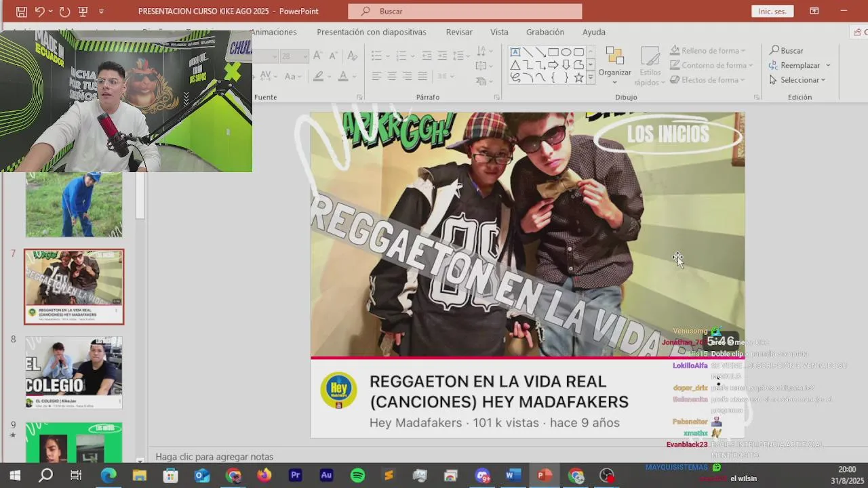Open the Ayuda tab
868x488 pixels.
tap(594, 32)
